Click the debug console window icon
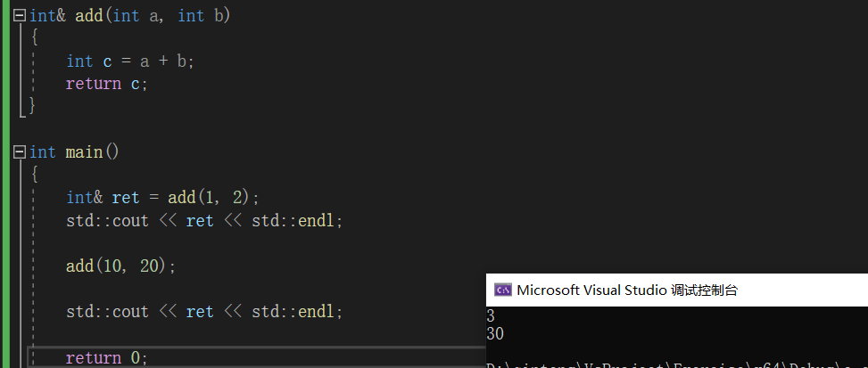868x368 pixels. point(503,290)
